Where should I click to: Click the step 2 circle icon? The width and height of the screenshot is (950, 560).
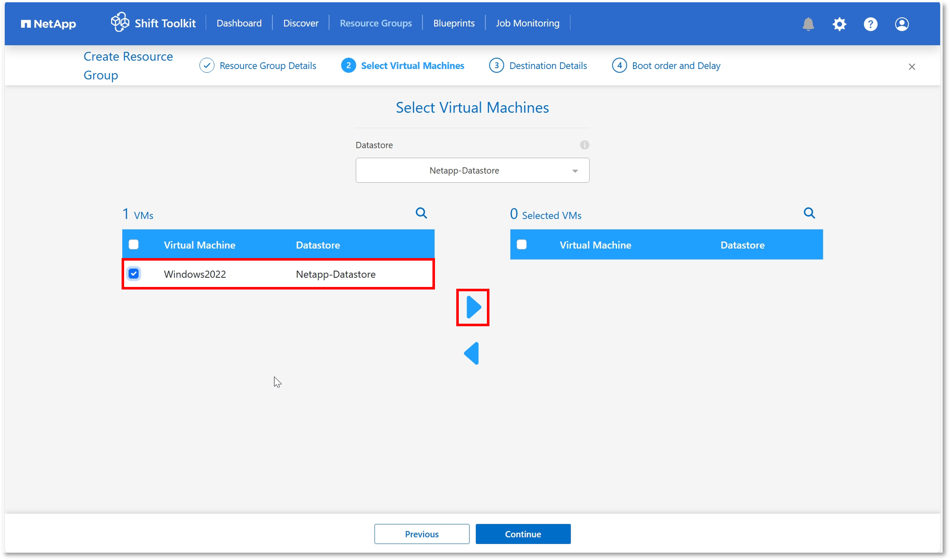click(348, 65)
